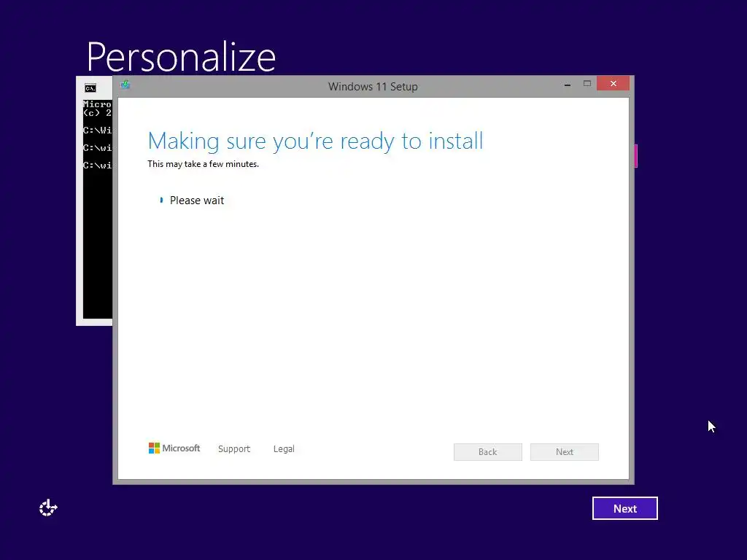Viewport: 747px width, 560px height.
Task: Close the Windows 11 Setup window
Action: pos(613,83)
